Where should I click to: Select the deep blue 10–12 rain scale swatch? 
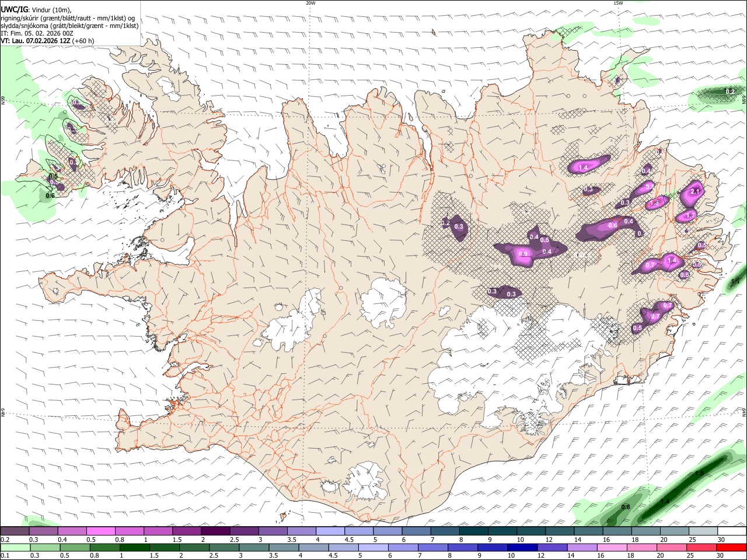pos(522,547)
